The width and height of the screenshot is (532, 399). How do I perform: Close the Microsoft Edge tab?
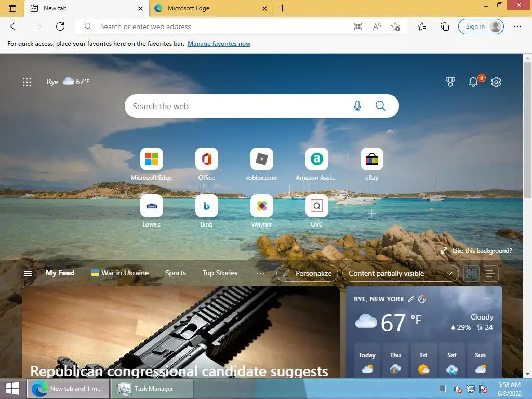[x=264, y=8]
